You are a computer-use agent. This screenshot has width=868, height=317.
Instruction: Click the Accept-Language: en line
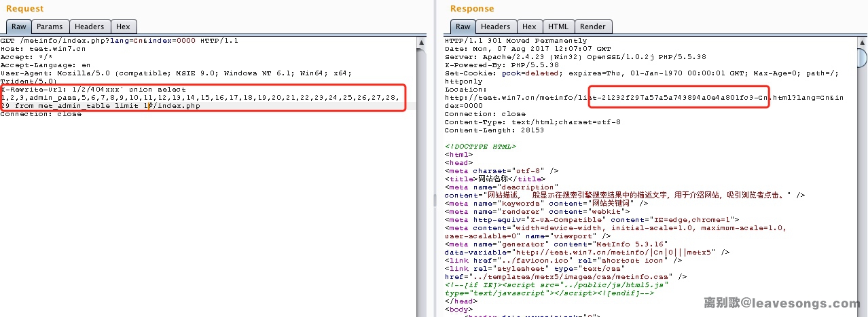point(46,65)
